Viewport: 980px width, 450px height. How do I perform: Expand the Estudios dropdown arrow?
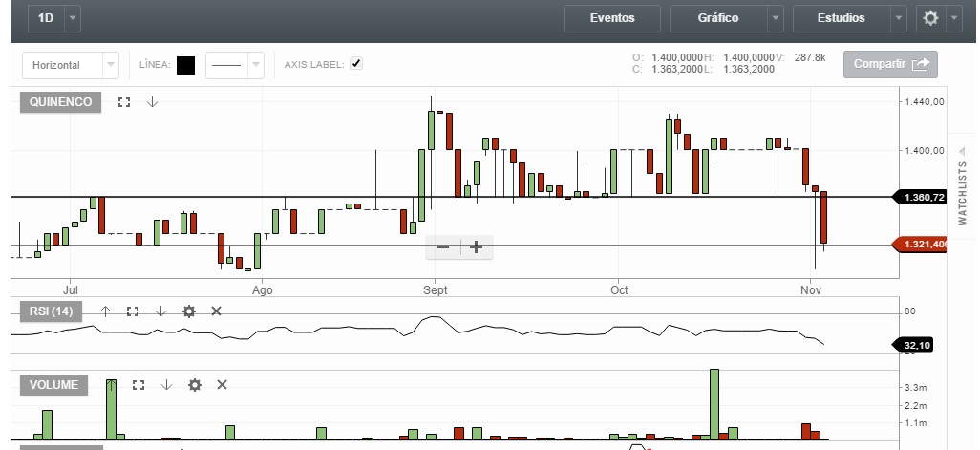(x=899, y=18)
